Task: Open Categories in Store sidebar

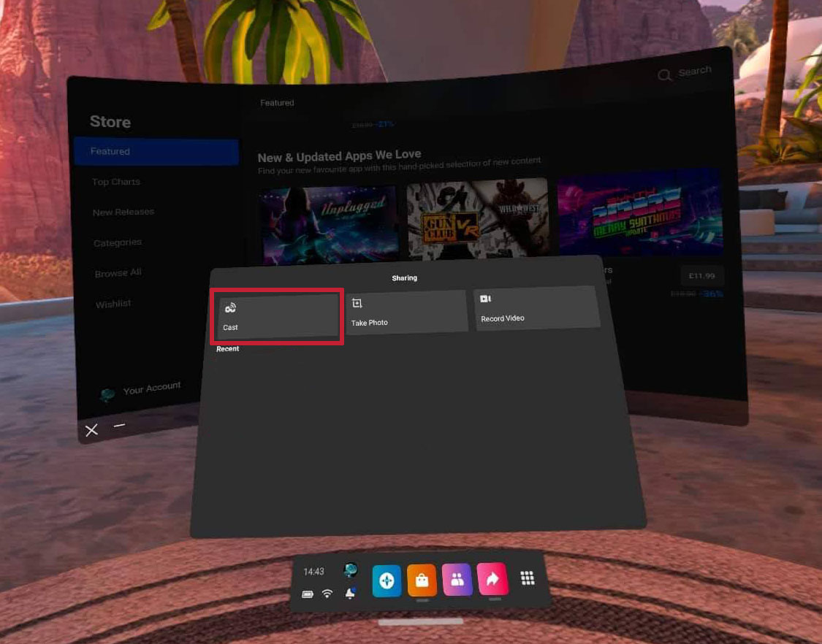Action: [x=118, y=242]
